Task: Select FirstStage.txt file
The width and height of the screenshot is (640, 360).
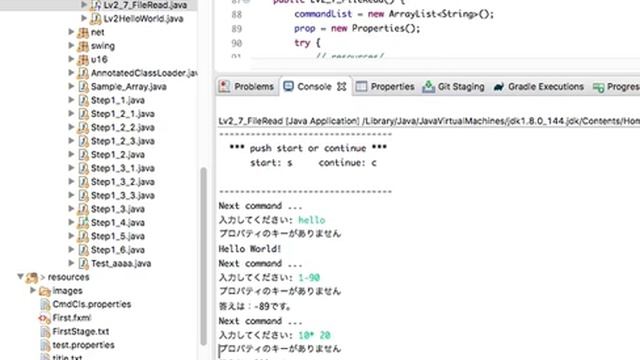Action: [80, 331]
